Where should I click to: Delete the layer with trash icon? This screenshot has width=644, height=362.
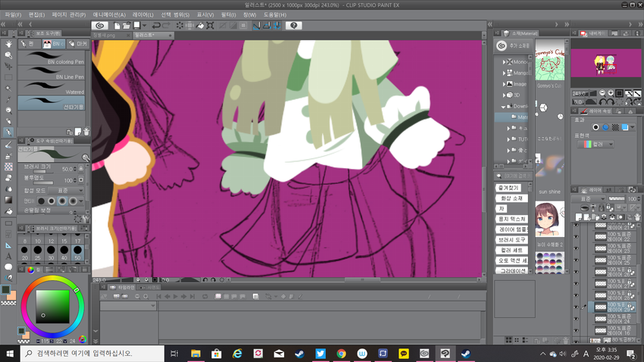[x=637, y=217]
